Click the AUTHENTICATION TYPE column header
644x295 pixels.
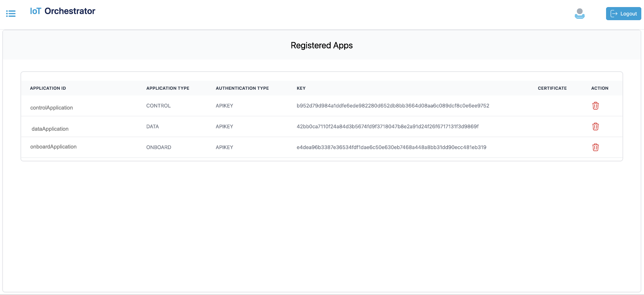(x=242, y=88)
